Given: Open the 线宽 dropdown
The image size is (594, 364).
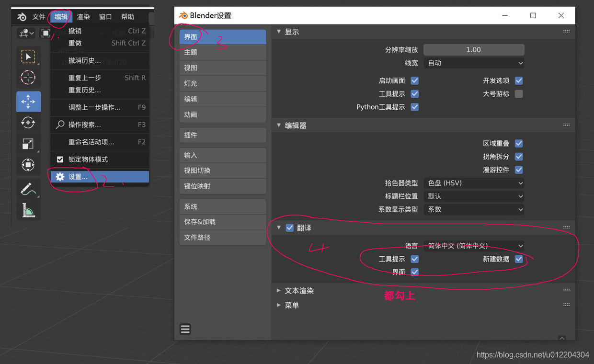Looking at the screenshot, I should (474, 63).
